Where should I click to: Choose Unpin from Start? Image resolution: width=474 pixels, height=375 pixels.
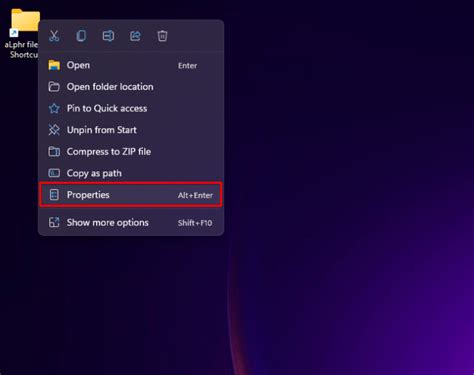pos(131,130)
